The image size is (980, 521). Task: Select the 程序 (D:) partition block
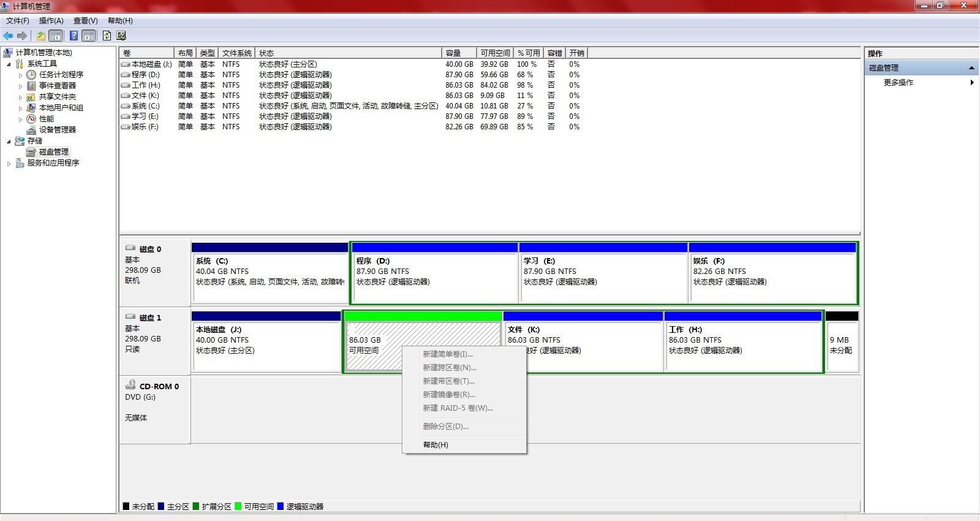434,272
